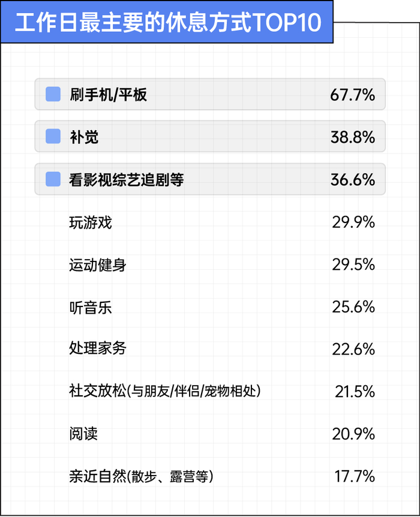Select the 看影视综艺追剧等 row label
The image size is (420, 517).
pyautogui.click(x=127, y=180)
